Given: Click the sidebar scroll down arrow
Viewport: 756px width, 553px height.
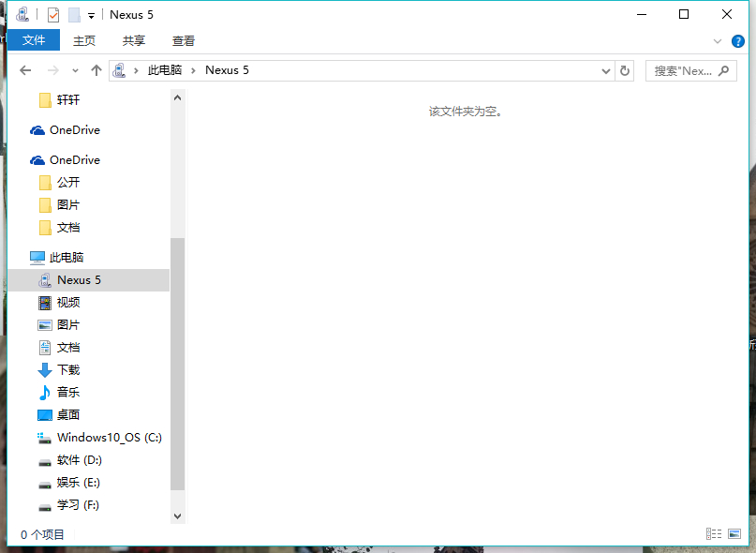Looking at the screenshot, I should pyautogui.click(x=177, y=516).
